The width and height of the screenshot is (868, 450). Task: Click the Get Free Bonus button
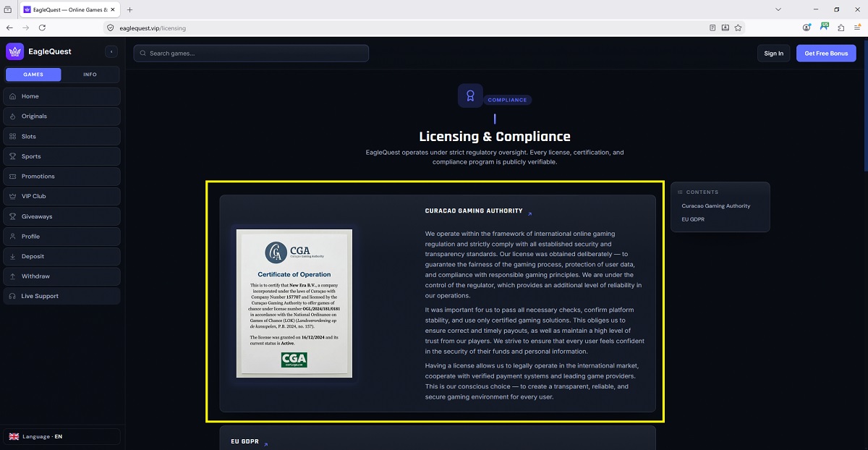[826, 53]
